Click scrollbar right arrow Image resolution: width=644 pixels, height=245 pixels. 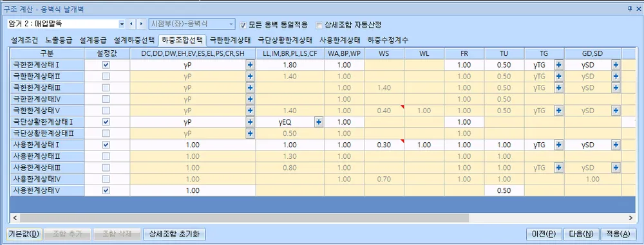630,217
